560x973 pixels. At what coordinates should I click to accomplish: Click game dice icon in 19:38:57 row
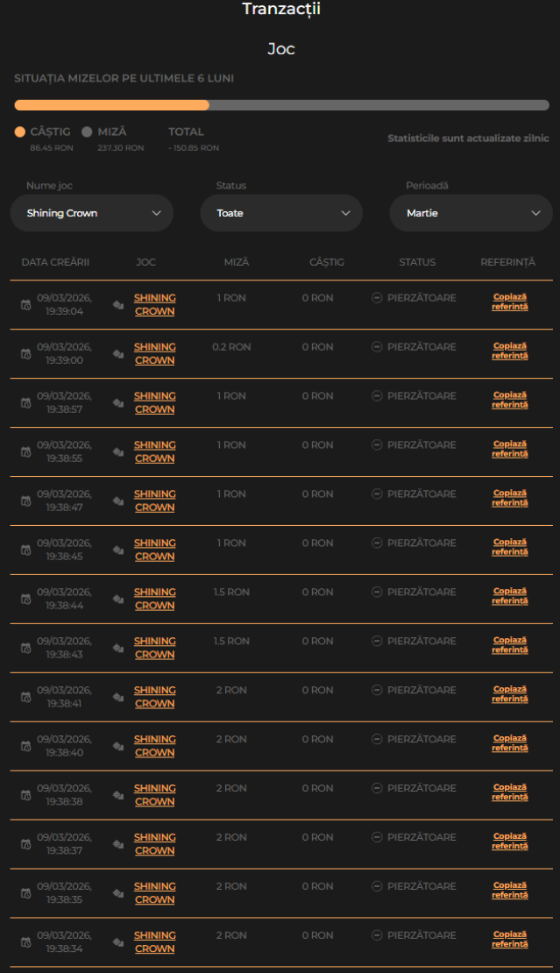point(118,402)
